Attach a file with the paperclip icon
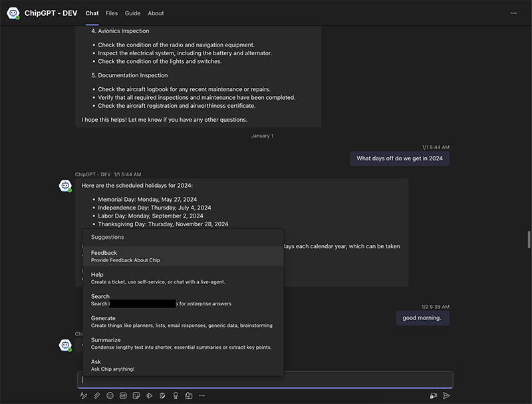Viewport: 532px width, 404px height. (x=97, y=395)
